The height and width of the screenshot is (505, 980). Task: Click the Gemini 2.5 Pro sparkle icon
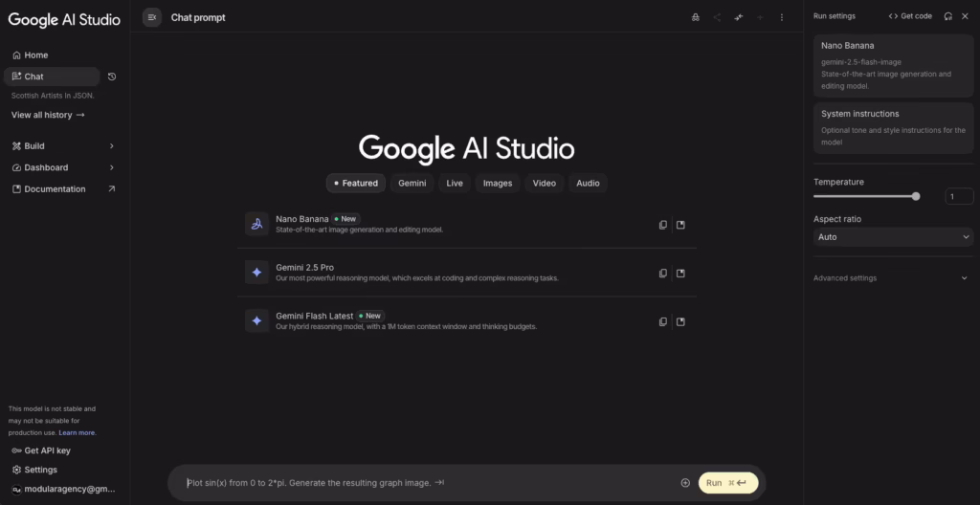tap(256, 273)
